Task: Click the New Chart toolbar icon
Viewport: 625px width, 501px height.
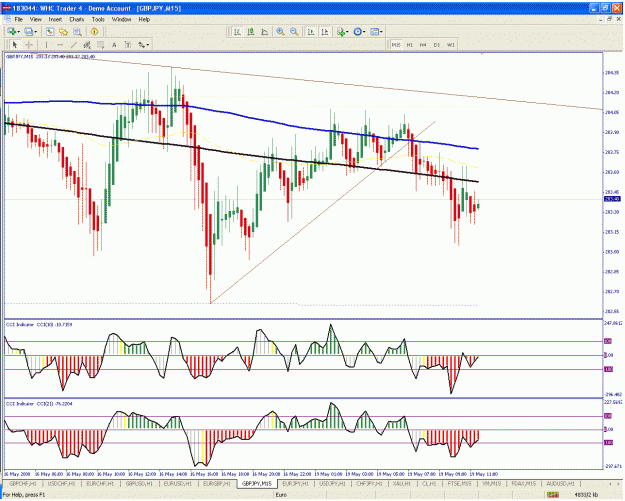Action: pyautogui.click(x=12, y=31)
